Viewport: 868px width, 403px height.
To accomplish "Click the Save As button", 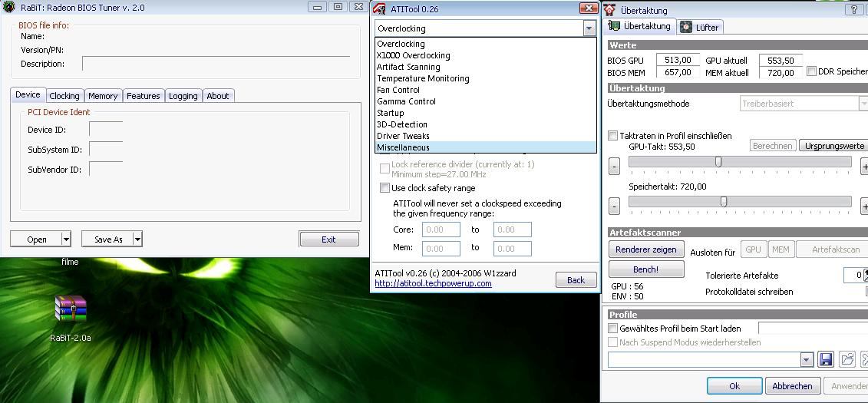I will tap(108, 239).
